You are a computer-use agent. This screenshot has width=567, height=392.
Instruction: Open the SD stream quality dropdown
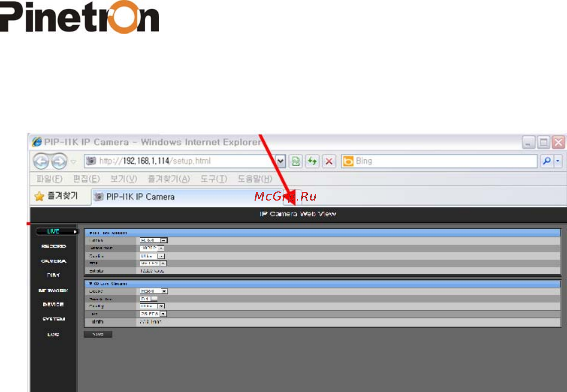[x=152, y=306]
